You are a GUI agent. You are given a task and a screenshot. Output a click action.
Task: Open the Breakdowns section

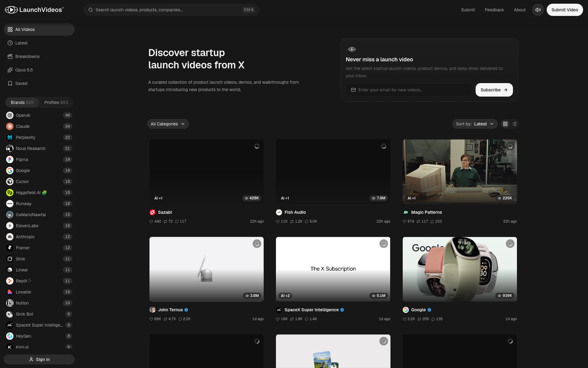coord(39,56)
